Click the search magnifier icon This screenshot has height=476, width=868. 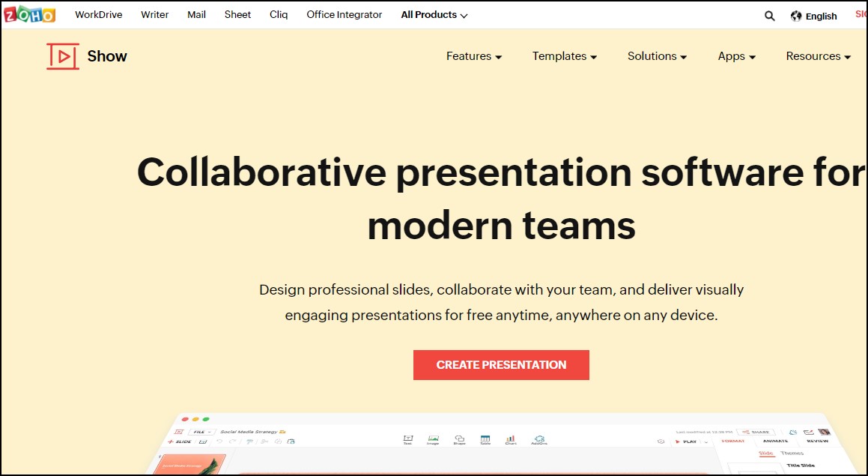click(769, 16)
